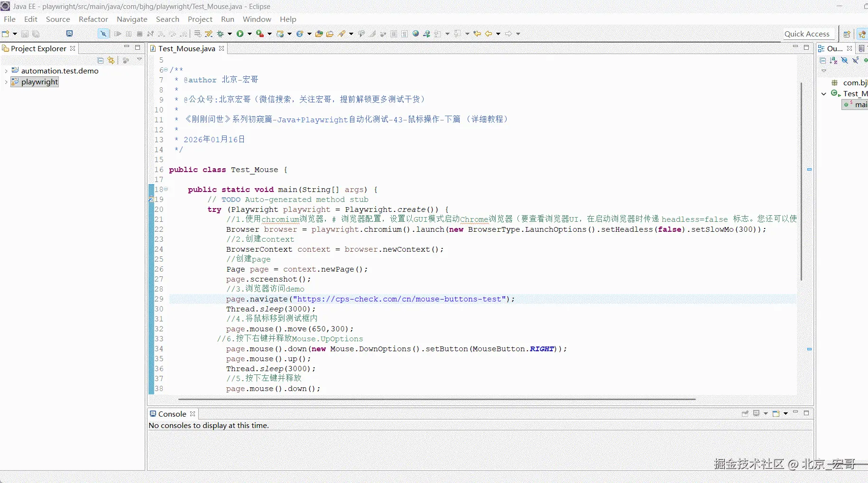Run the program with green Run button

pos(240,34)
